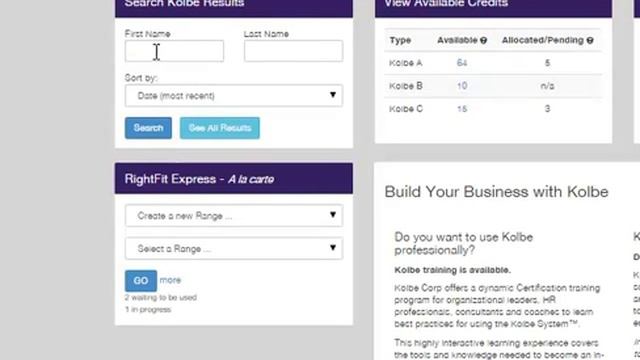Click the more link beside GO
This screenshot has width=640, height=360.
170,280
